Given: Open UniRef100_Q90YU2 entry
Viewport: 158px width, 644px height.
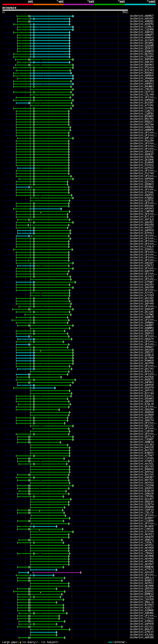Looking at the screenshot, I should point(142,152).
